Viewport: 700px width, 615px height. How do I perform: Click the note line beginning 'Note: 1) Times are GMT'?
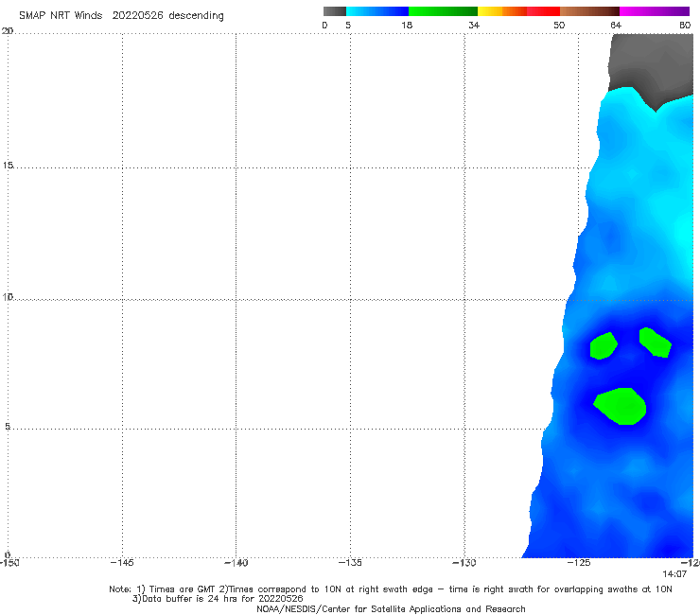[391, 589]
